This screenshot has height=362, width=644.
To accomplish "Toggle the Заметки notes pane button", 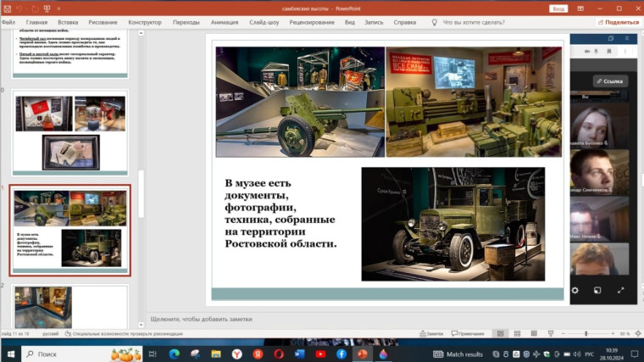I will click(x=431, y=334).
